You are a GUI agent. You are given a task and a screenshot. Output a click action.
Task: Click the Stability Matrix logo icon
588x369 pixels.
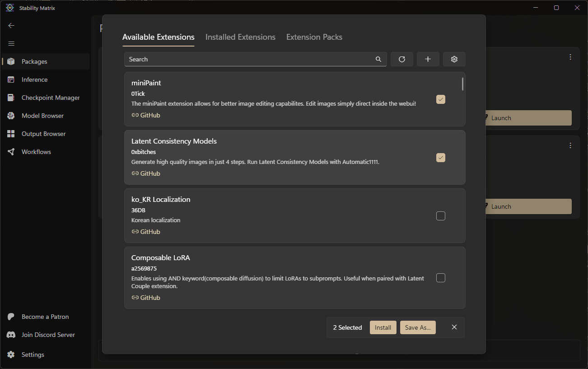10,8
